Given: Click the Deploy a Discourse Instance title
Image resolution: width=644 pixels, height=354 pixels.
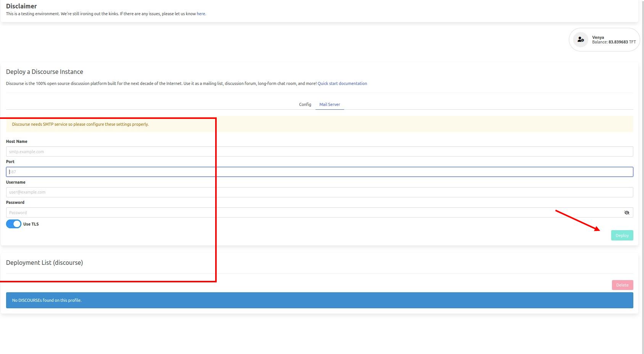Looking at the screenshot, I should pyautogui.click(x=45, y=72).
